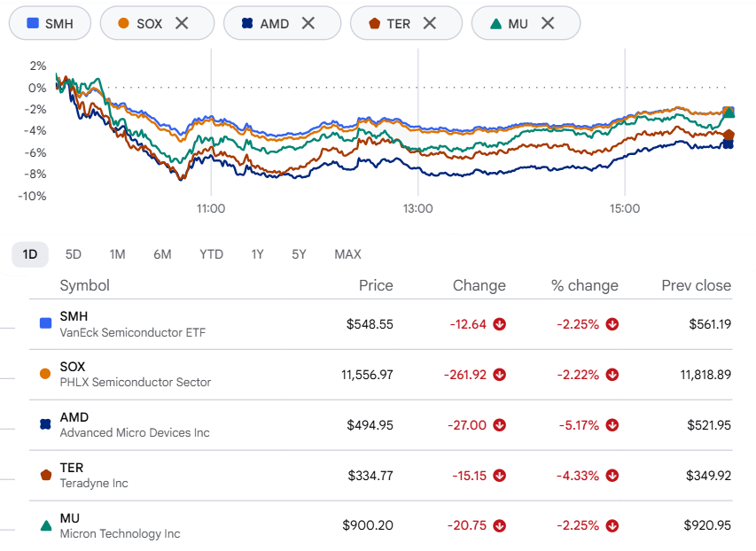Screen dimensions: 756x551
Task: Click the blue square icon in the SMH chip
Action: point(33,23)
